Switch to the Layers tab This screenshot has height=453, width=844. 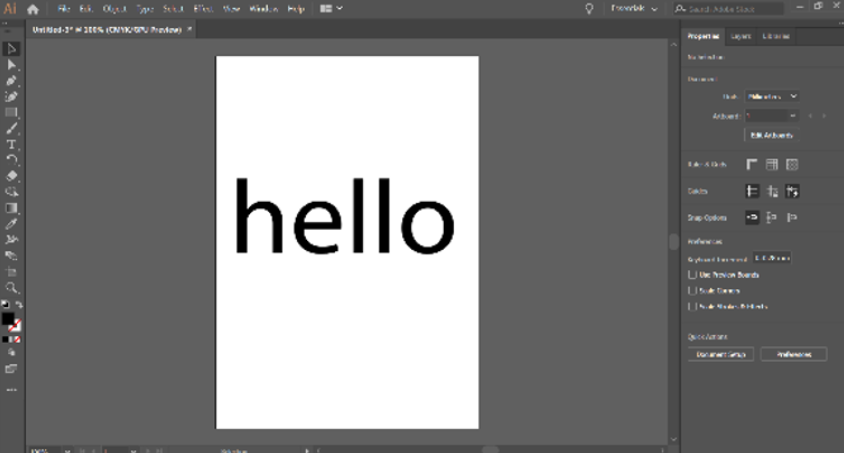tap(741, 36)
